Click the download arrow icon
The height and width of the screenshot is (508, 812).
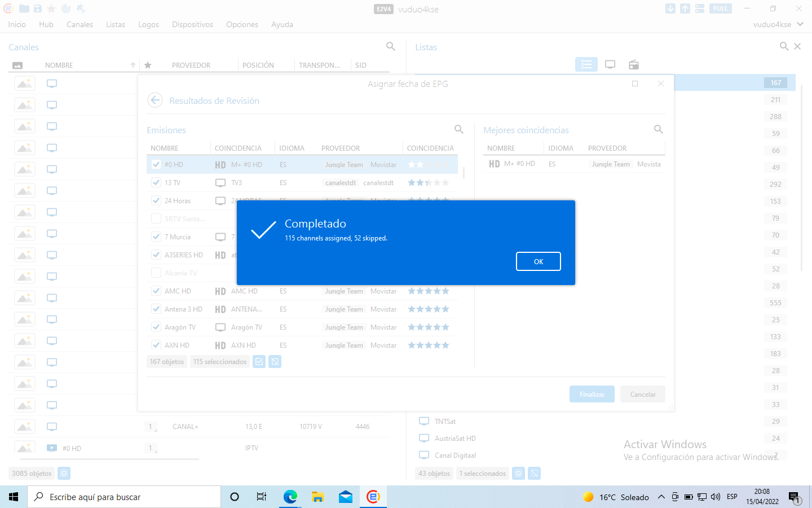pos(670,8)
